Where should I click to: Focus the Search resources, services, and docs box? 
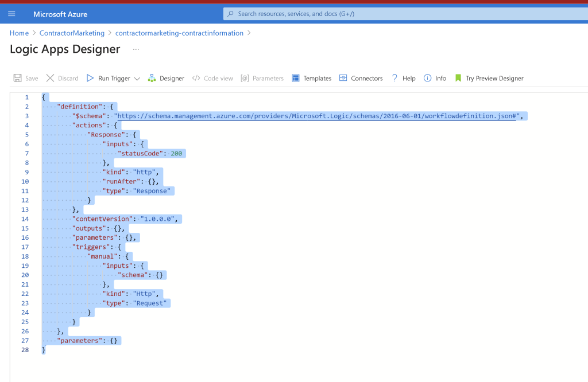click(406, 14)
